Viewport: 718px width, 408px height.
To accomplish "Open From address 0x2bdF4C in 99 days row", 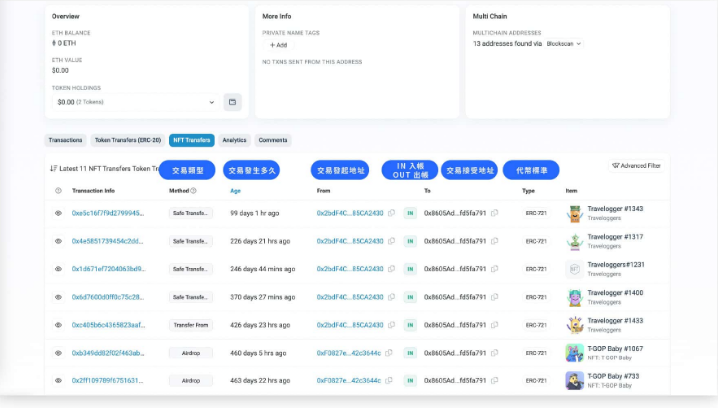I will click(x=350, y=213).
